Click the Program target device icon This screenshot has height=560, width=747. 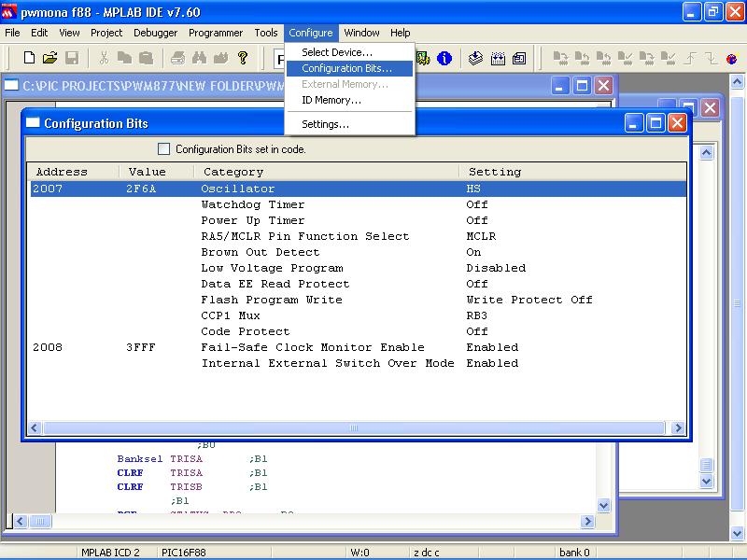(561, 58)
